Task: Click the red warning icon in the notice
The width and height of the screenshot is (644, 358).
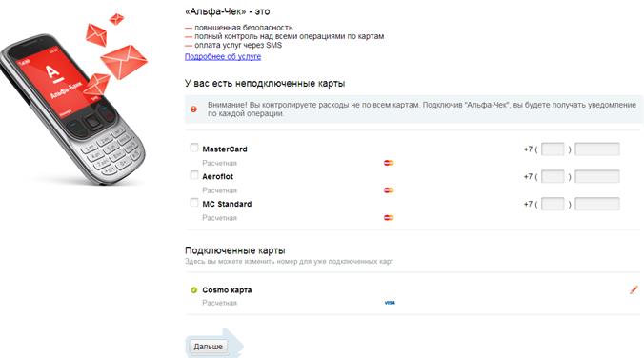Action: 193,109
